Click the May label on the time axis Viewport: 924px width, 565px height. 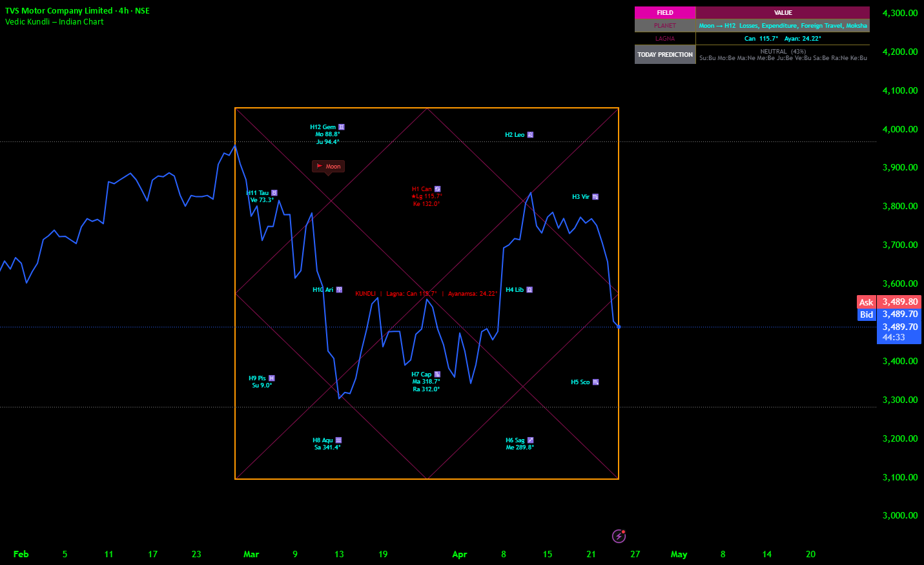[x=679, y=554]
